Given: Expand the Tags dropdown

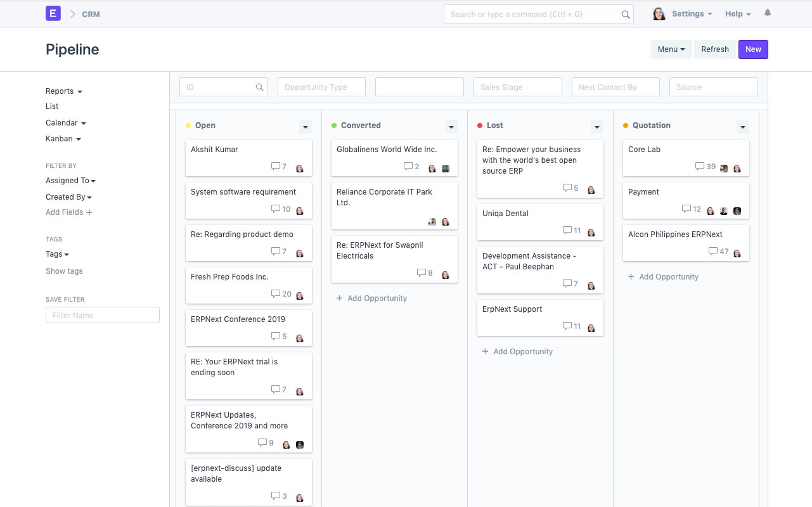Looking at the screenshot, I should click(x=56, y=253).
